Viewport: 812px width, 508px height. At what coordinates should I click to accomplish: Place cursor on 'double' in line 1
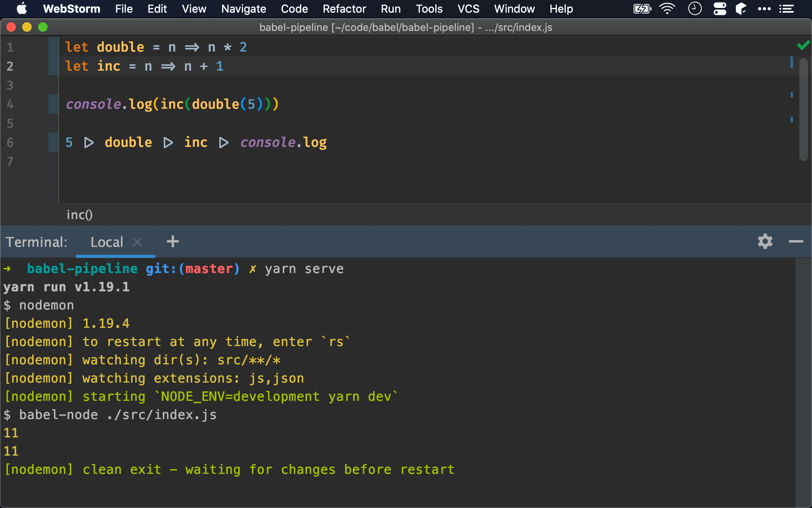(121, 47)
